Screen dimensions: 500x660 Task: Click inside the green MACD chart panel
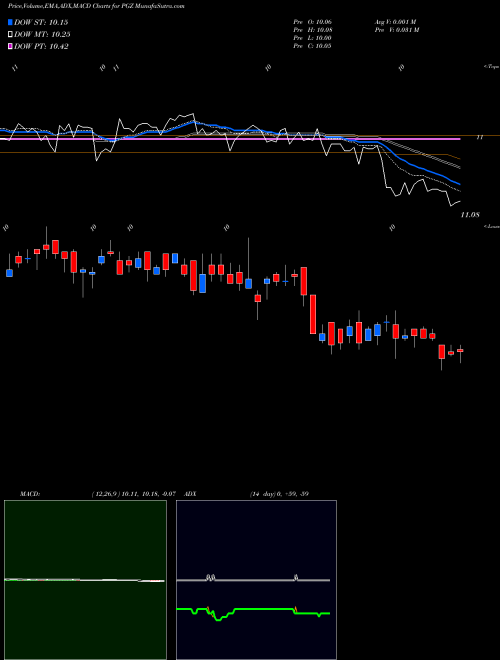pyautogui.click(x=85, y=580)
